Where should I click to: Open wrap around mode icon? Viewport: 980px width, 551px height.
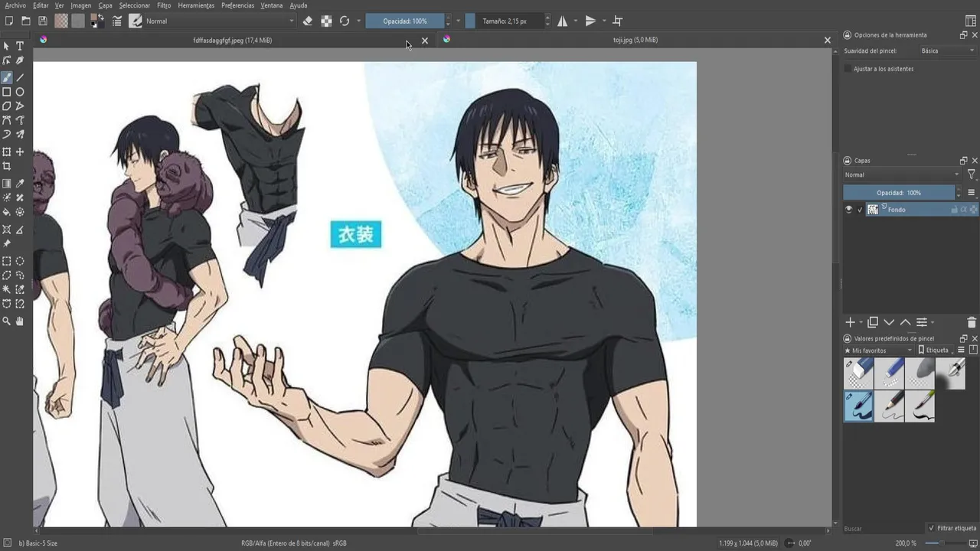click(x=618, y=21)
